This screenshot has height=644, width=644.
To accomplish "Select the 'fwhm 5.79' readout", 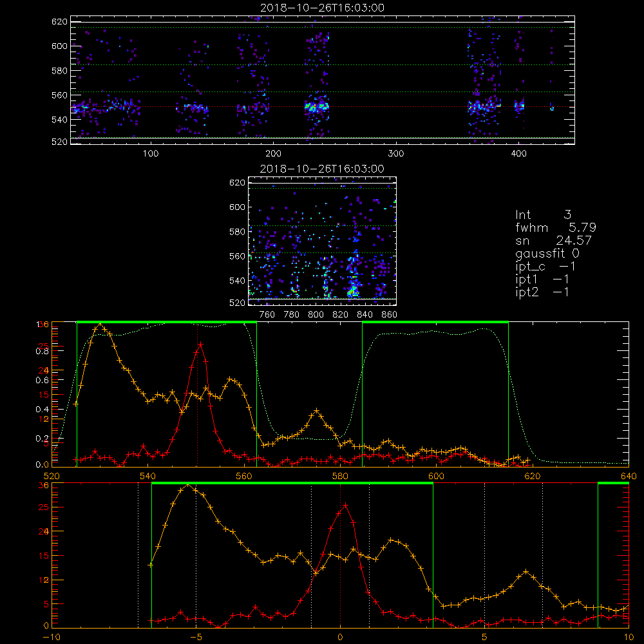I will click(556, 227).
